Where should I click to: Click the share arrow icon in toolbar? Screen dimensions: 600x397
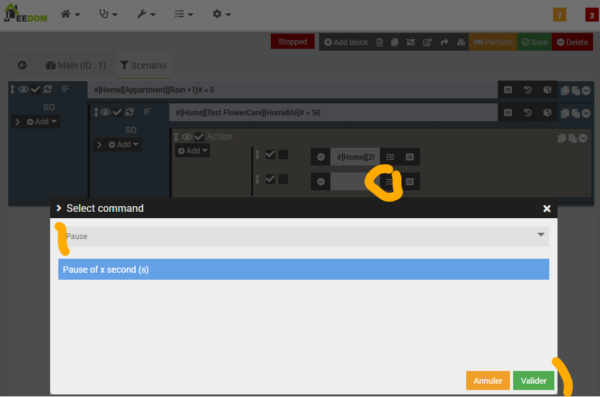pyautogui.click(x=444, y=42)
